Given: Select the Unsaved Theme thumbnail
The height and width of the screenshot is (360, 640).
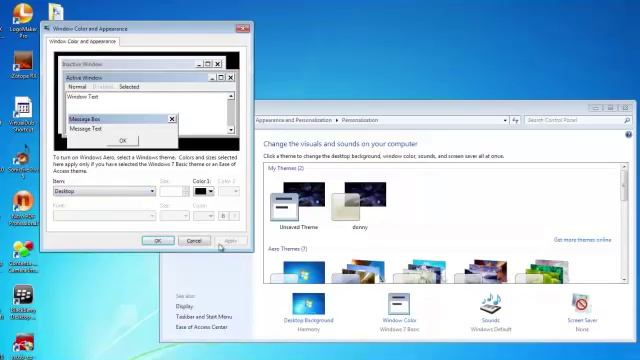Looking at the screenshot, I should coord(298,202).
